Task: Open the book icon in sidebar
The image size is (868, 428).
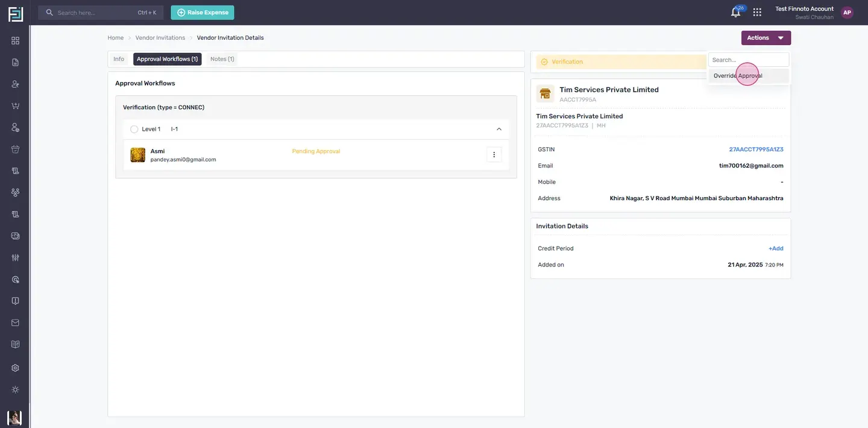Action: click(x=15, y=344)
